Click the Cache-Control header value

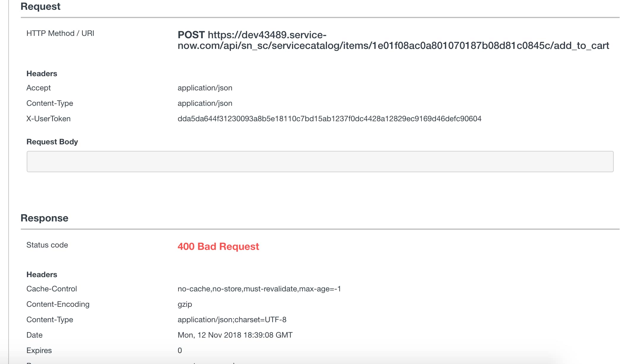pyautogui.click(x=259, y=289)
